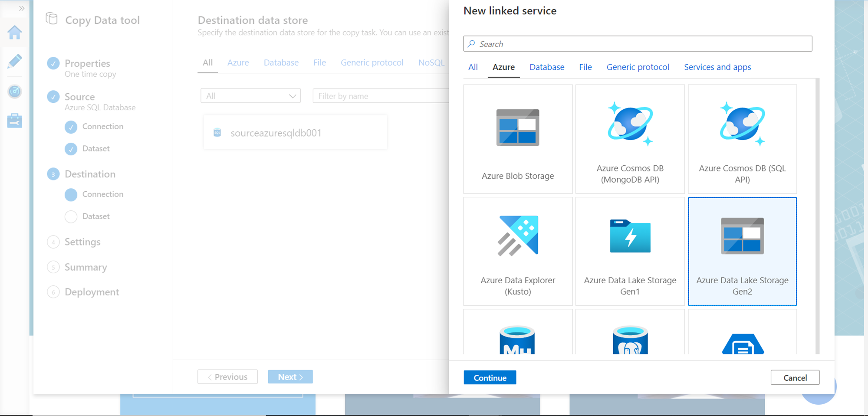This screenshot has height=416, width=868.
Task: Select Azure Data Lake Storage Gen2 icon
Action: point(743,236)
